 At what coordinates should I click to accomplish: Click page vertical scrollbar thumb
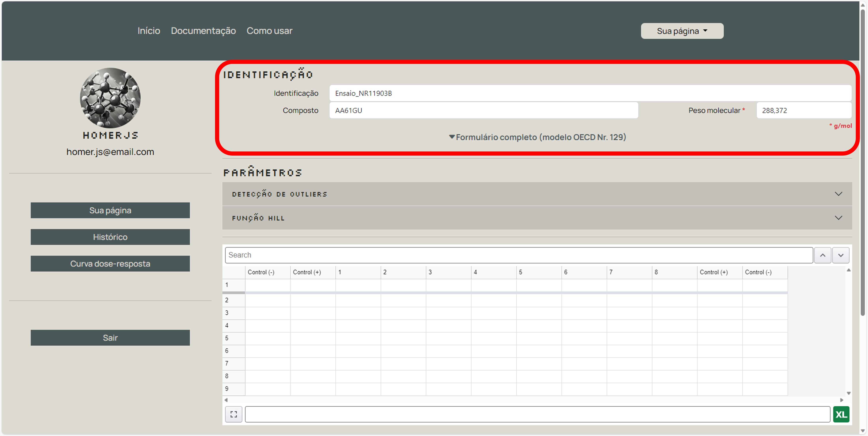coord(863,162)
